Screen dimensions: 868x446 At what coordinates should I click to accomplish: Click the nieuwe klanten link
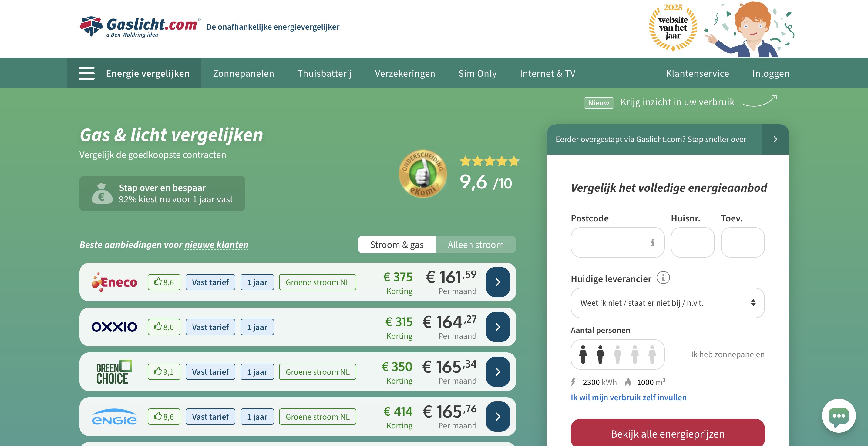pos(216,245)
